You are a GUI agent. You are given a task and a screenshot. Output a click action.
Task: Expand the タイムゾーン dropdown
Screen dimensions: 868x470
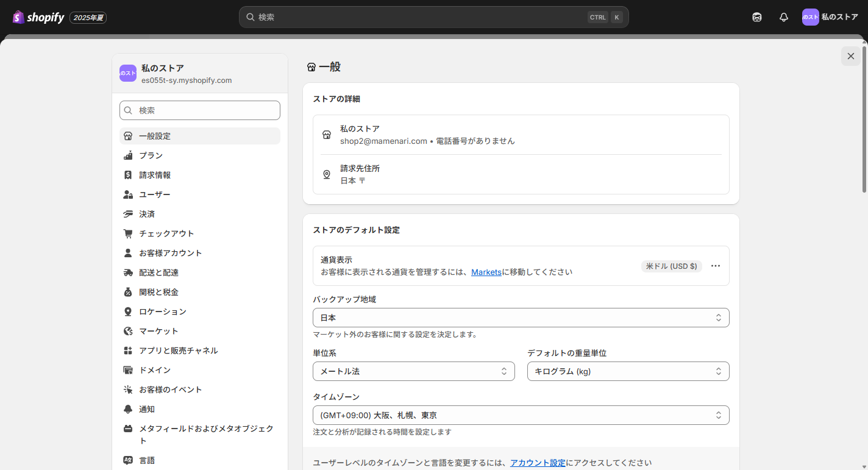click(521, 415)
